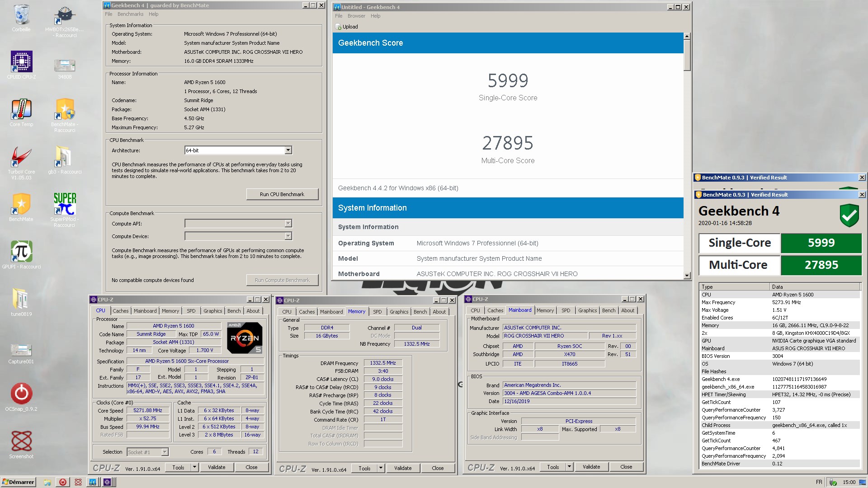Switch to Graphics tab in CPU-Z Mainboard window

tap(587, 310)
